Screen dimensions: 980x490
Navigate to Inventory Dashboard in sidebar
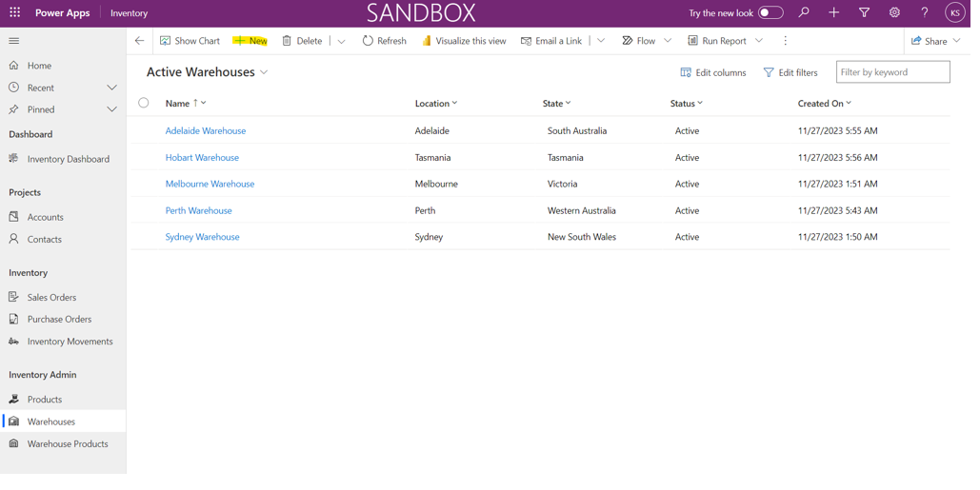[69, 161]
